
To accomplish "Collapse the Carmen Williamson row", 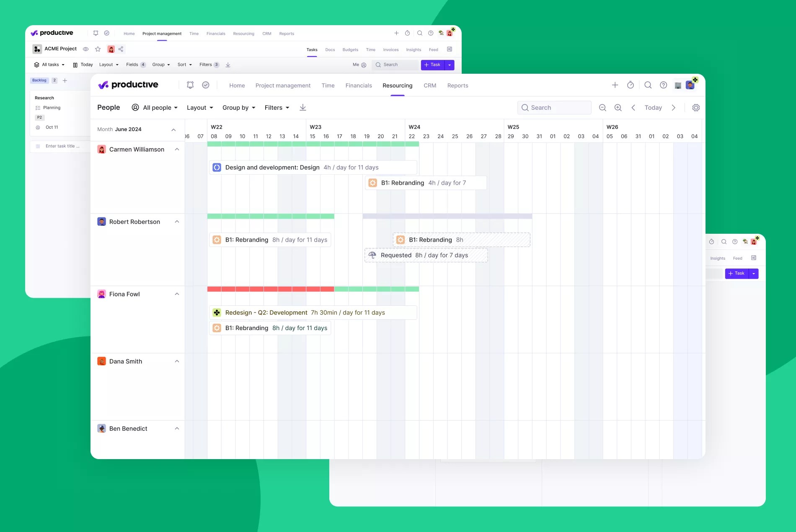I will pos(177,149).
